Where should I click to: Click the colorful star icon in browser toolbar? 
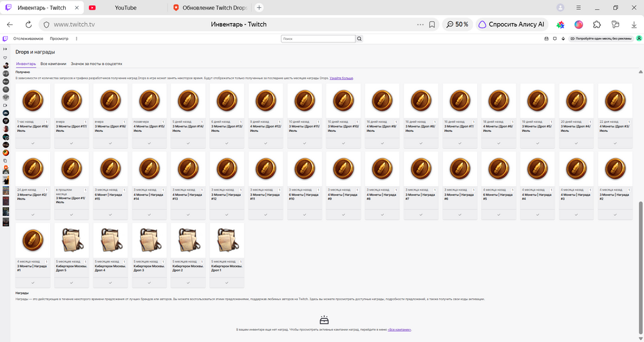click(560, 24)
